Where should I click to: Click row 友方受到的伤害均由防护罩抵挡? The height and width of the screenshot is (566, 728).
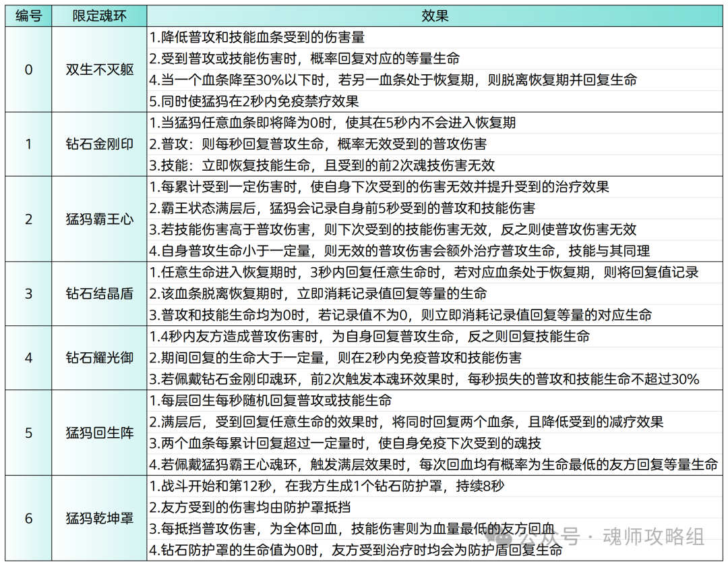tap(435, 507)
